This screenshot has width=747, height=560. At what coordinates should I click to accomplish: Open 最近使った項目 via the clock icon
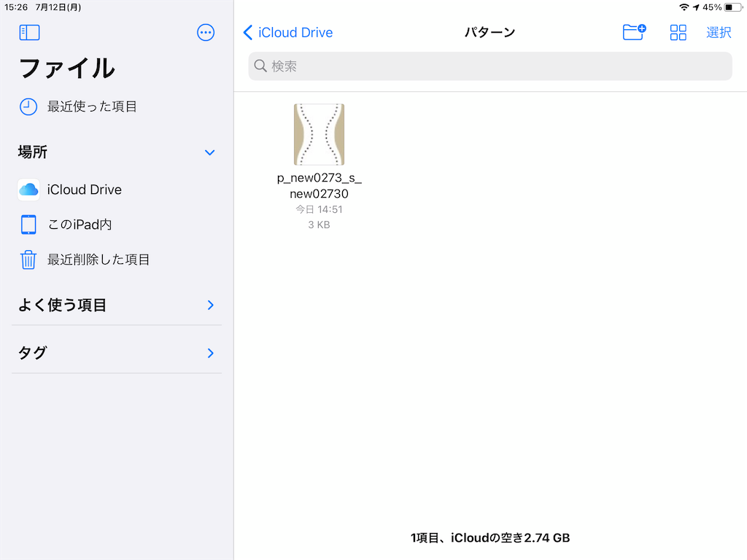click(x=28, y=106)
